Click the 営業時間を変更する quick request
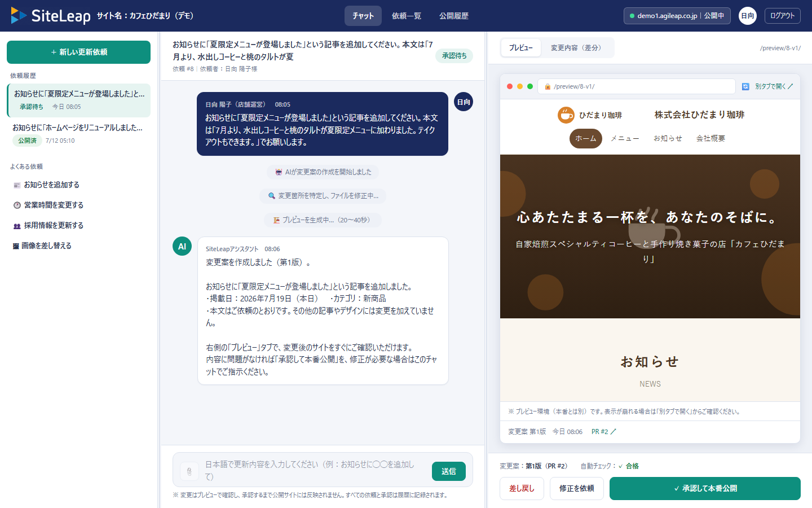The height and width of the screenshot is (508, 812). click(x=78, y=205)
